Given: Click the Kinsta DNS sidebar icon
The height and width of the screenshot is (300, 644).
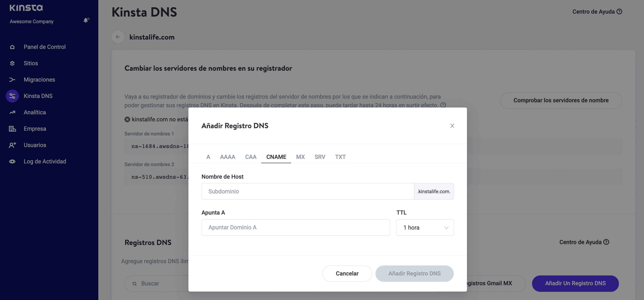Looking at the screenshot, I should coord(12,96).
